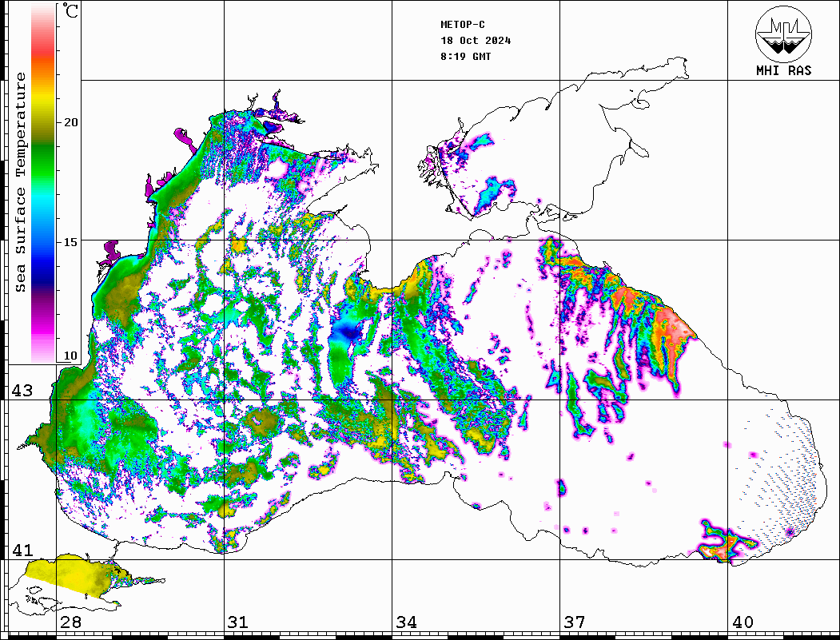
Task: Click the 'METOP-C' satellite label
Action: (x=463, y=25)
